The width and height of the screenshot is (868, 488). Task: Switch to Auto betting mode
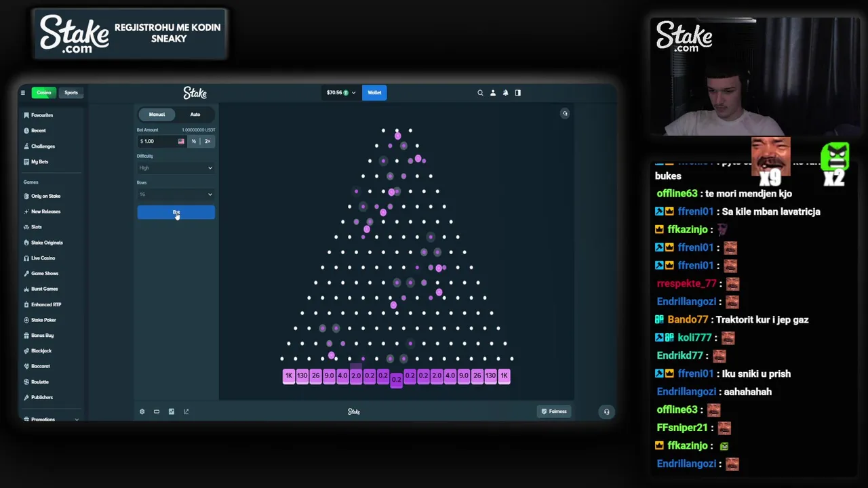195,115
